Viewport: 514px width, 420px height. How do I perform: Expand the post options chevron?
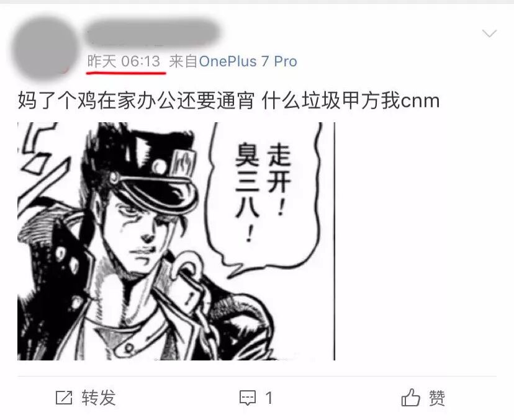pos(489,34)
